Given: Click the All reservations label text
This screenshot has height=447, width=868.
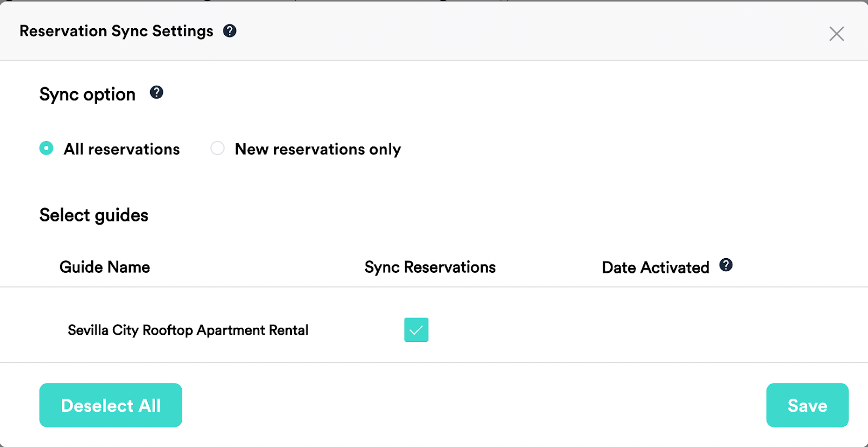Looking at the screenshot, I should (x=122, y=149).
